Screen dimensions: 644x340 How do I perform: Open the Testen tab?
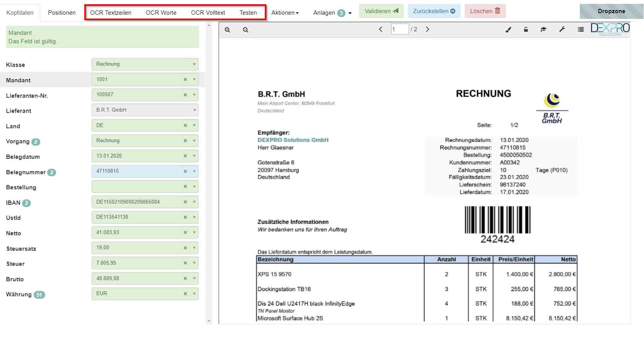248,13
